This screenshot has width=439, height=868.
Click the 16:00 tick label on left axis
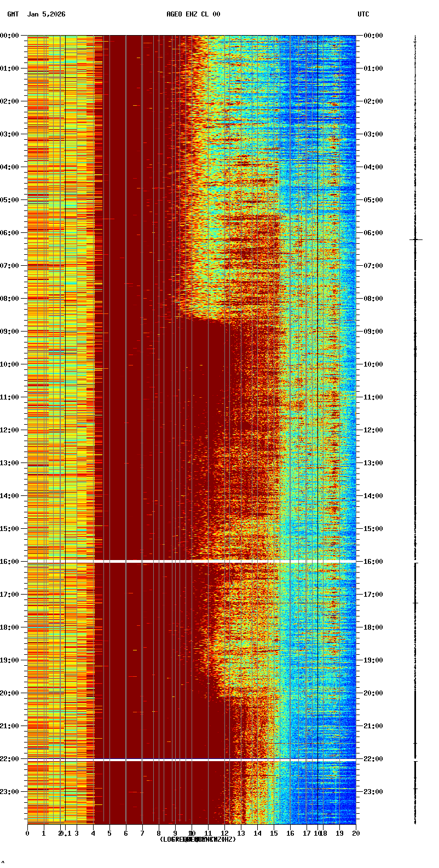(x=9, y=562)
